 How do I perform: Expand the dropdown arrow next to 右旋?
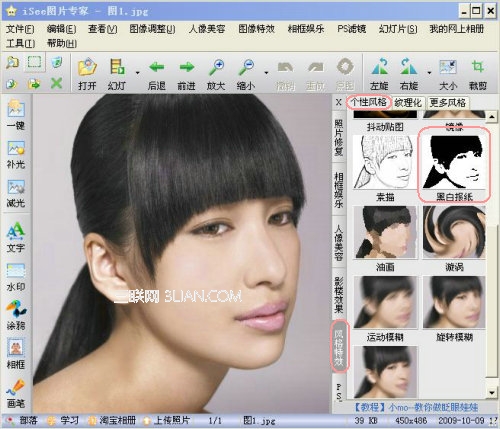point(429,73)
